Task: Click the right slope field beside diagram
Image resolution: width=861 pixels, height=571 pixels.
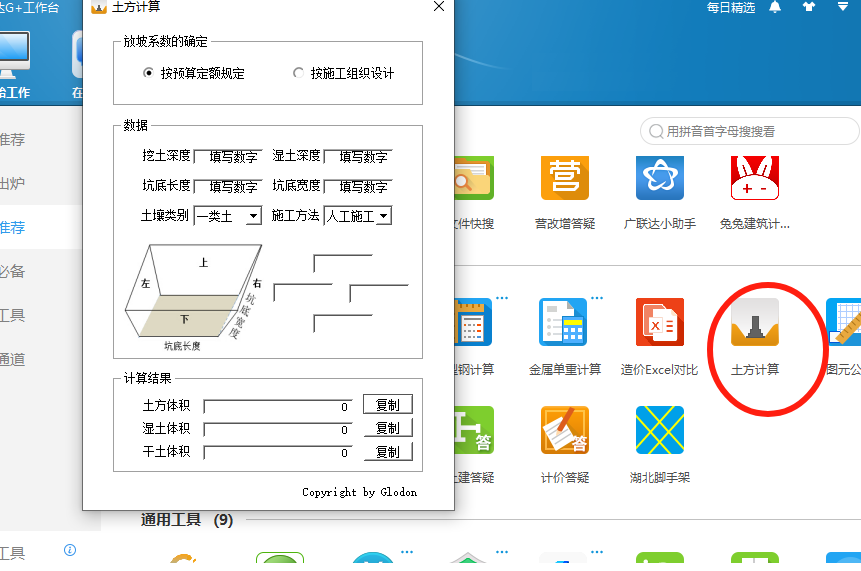Action: 379,293
